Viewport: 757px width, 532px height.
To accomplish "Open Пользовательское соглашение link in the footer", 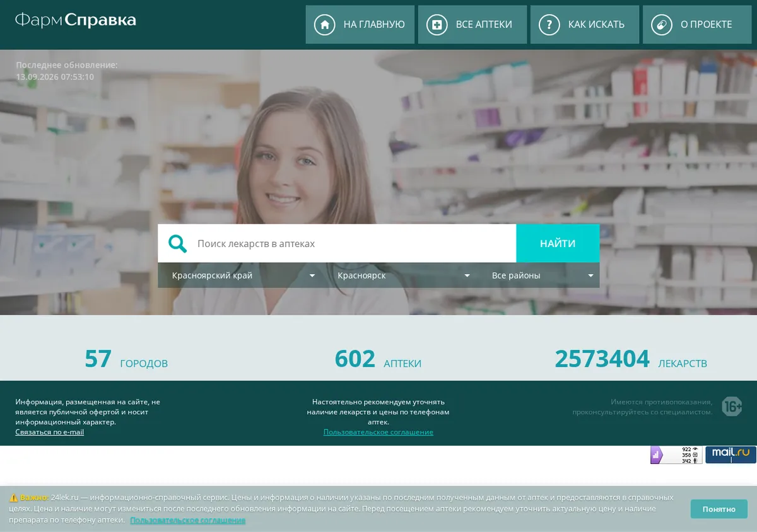I will tap(378, 432).
